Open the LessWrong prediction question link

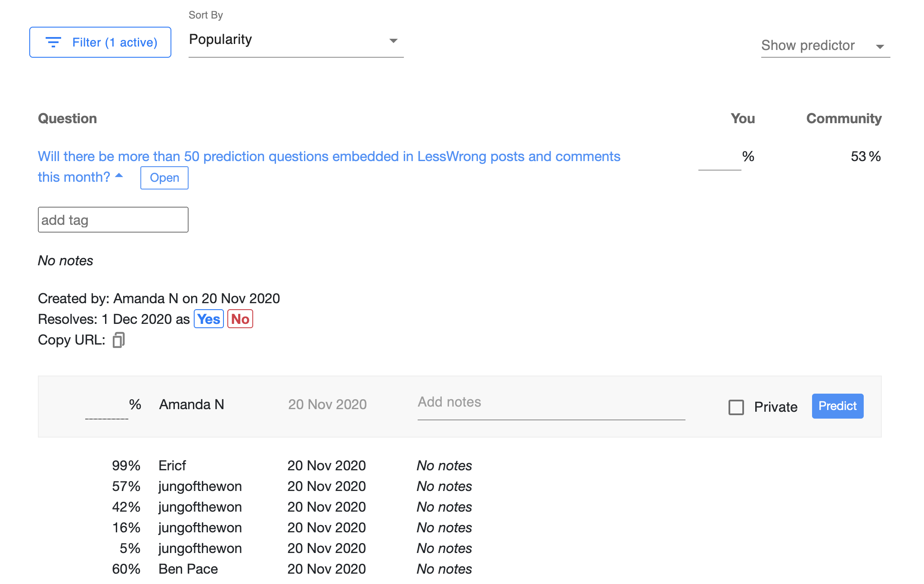coord(329,156)
